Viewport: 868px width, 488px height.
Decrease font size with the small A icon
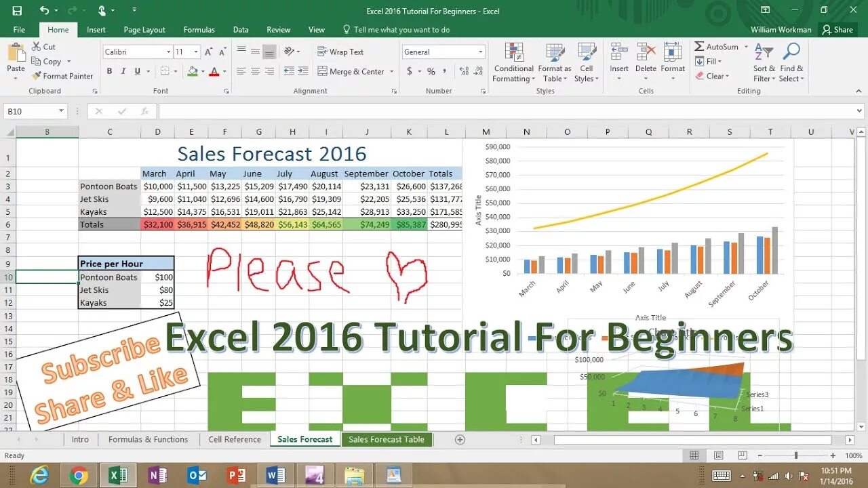click(223, 52)
